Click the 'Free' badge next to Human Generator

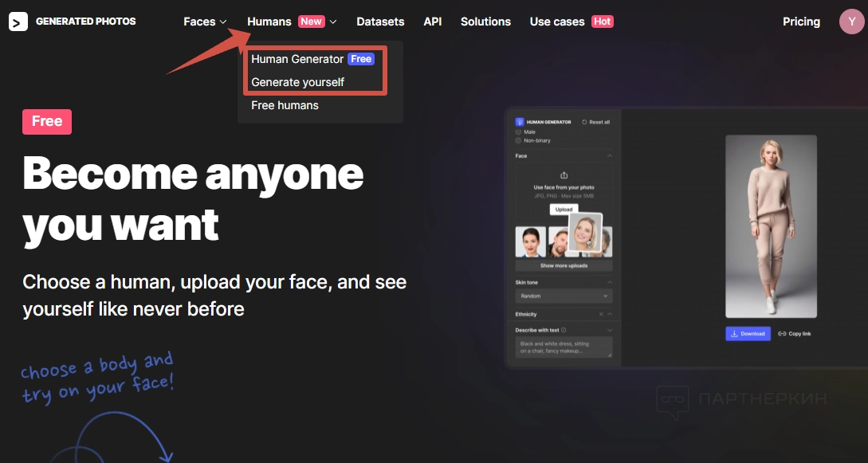[361, 59]
